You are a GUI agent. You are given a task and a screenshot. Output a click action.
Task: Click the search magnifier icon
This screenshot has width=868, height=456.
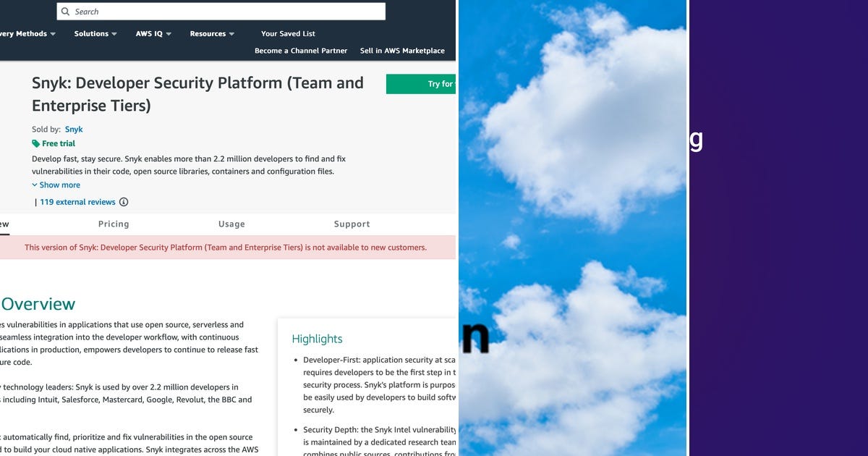[x=65, y=12]
